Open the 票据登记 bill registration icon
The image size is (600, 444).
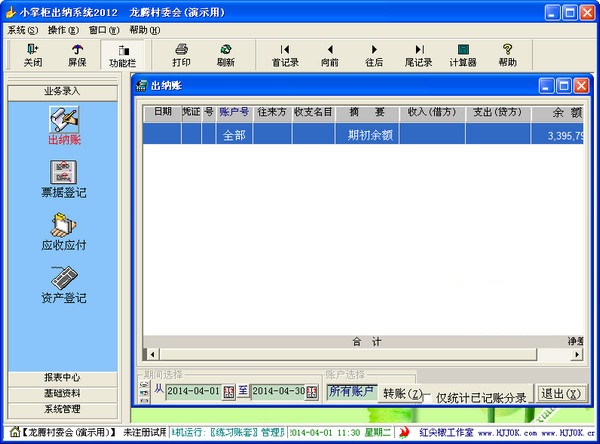click(64, 179)
